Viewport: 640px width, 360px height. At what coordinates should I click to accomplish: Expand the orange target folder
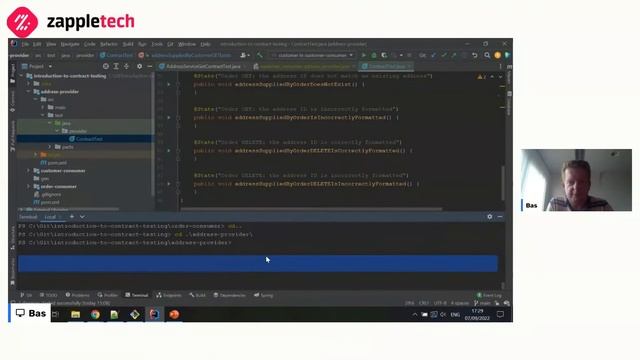click(x=36, y=155)
